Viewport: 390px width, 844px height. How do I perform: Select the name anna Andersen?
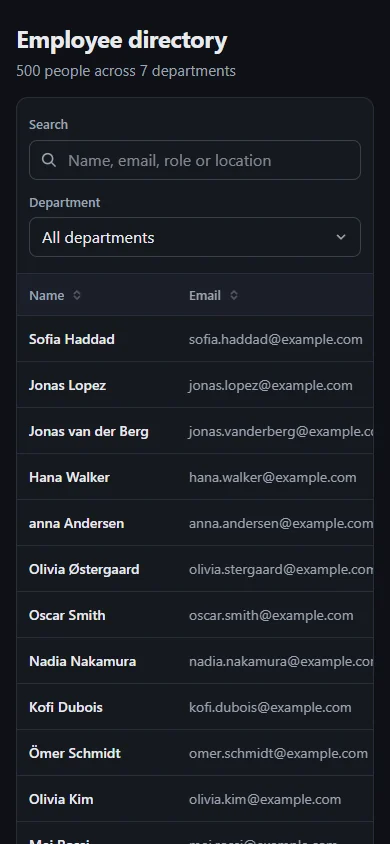(76, 523)
